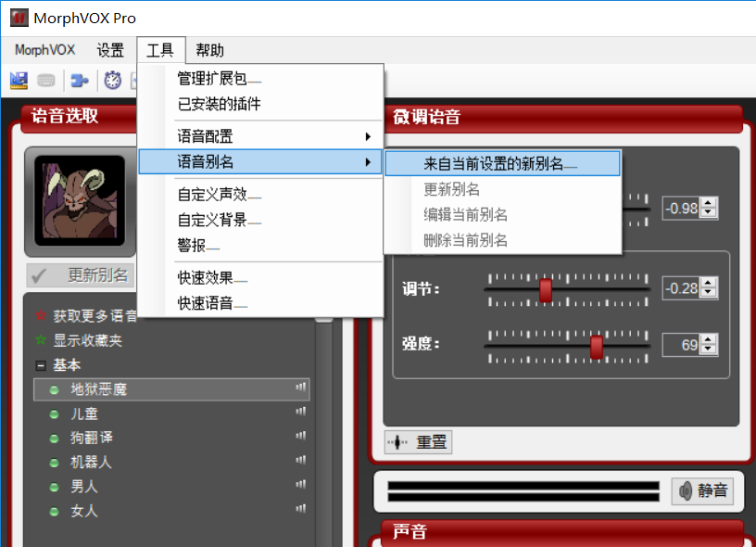Click the signal-bars icon on the 女人 row
The width and height of the screenshot is (756, 547).
[301, 508]
